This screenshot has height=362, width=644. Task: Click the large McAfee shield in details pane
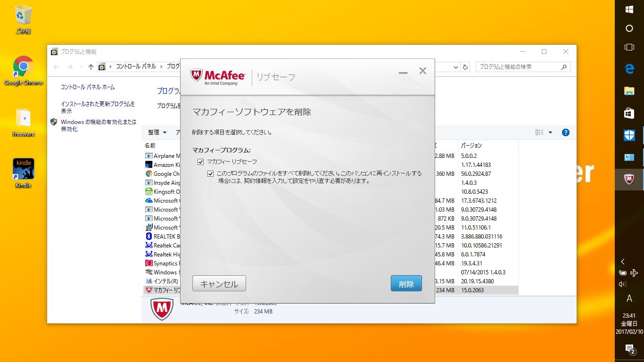pyautogui.click(x=162, y=309)
